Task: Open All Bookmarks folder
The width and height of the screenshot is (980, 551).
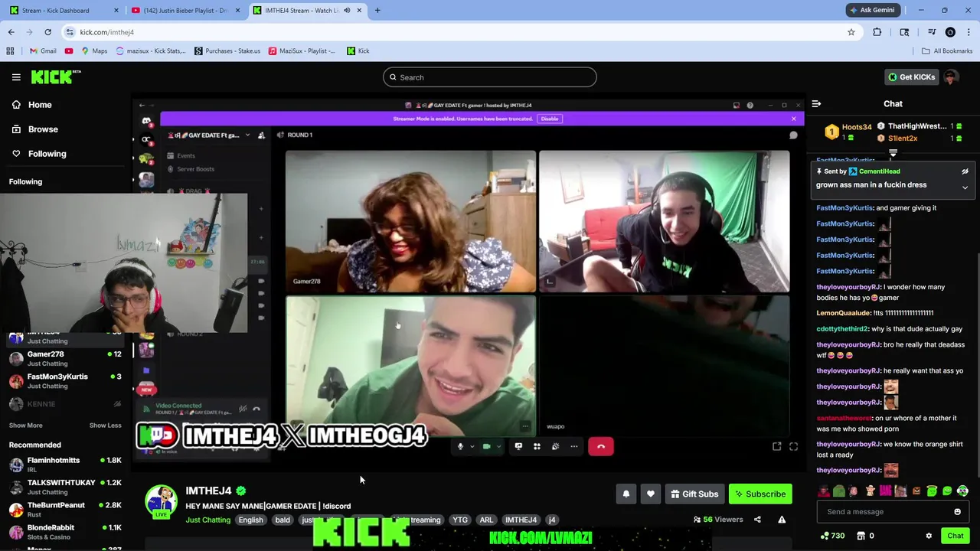Action: click(947, 51)
